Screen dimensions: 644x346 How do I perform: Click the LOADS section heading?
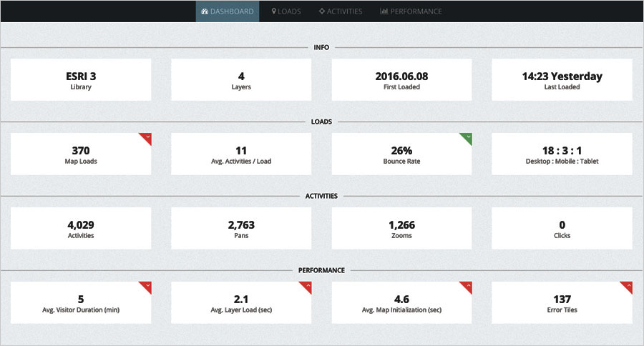(321, 122)
